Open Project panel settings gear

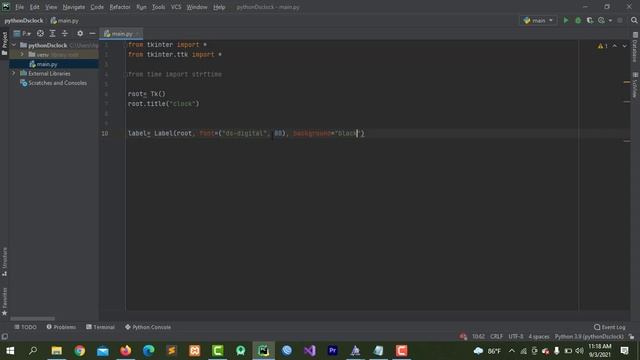pyautogui.click(x=80, y=33)
